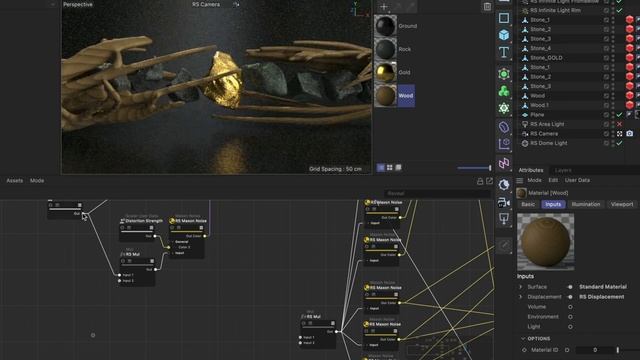Click the RS Camera label in the viewport header
Image resolution: width=640 pixels, height=360 pixels.
coord(206,4)
